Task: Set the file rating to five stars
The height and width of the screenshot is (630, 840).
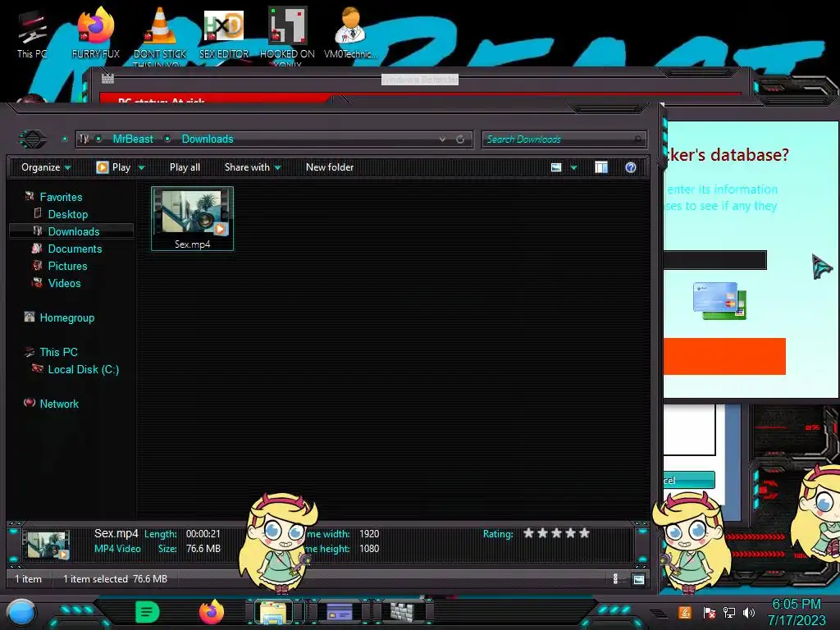Action: [x=584, y=533]
